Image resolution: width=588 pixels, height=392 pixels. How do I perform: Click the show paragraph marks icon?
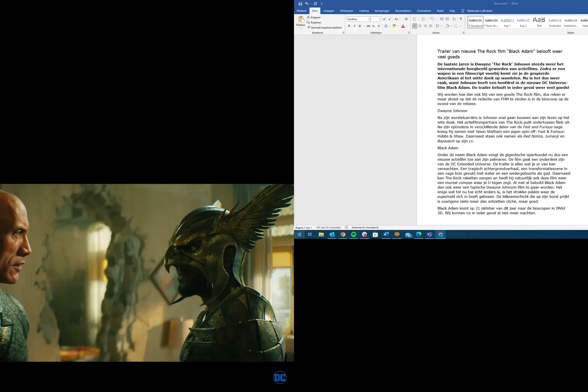point(461,19)
